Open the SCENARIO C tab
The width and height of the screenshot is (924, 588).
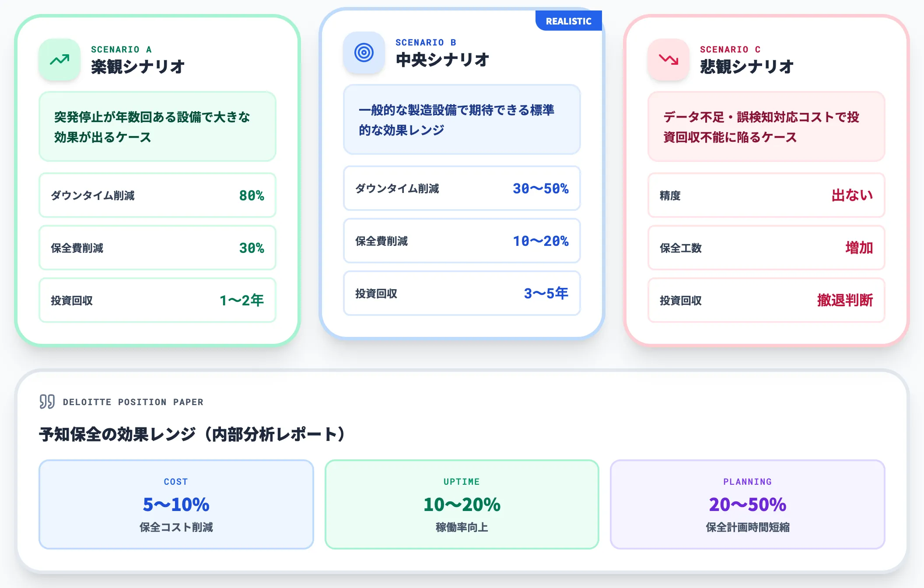click(x=731, y=49)
